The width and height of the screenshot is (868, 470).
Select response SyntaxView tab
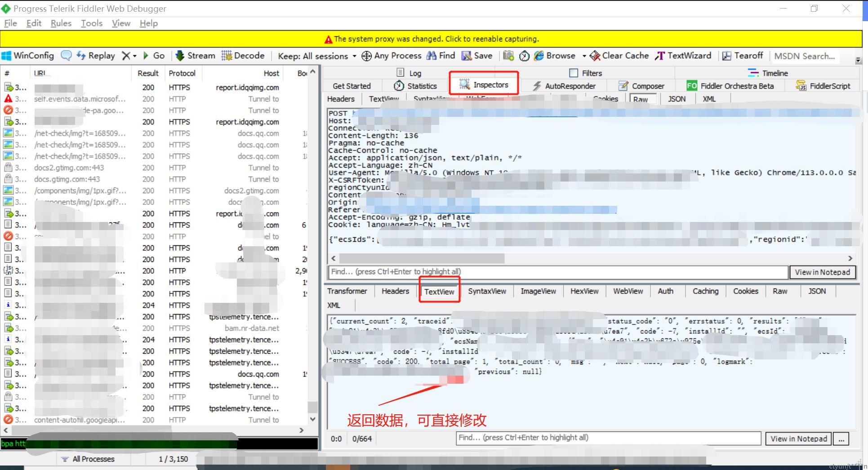click(x=487, y=291)
